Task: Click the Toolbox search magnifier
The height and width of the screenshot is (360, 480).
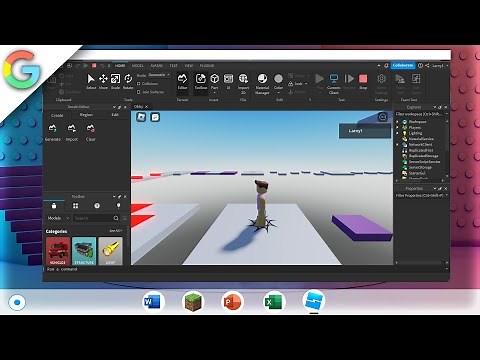Action: tap(116, 218)
